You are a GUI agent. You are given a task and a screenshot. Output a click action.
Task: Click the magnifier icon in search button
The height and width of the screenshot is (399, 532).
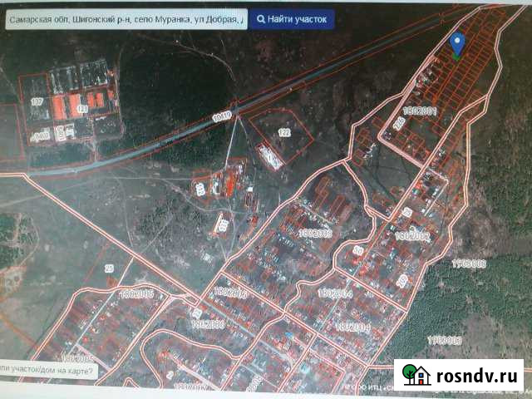click(263, 18)
